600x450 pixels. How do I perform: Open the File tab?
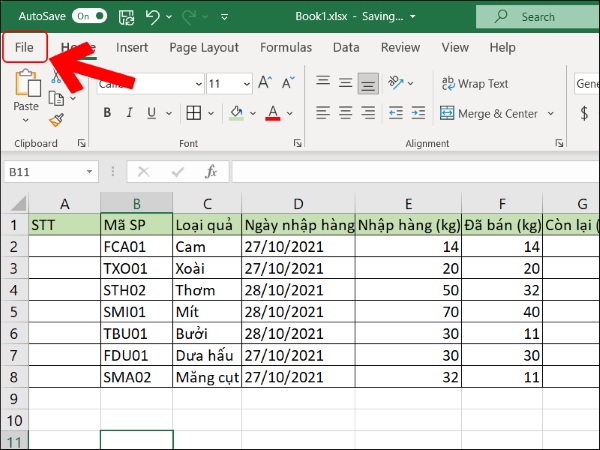pyautogui.click(x=24, y=47)
